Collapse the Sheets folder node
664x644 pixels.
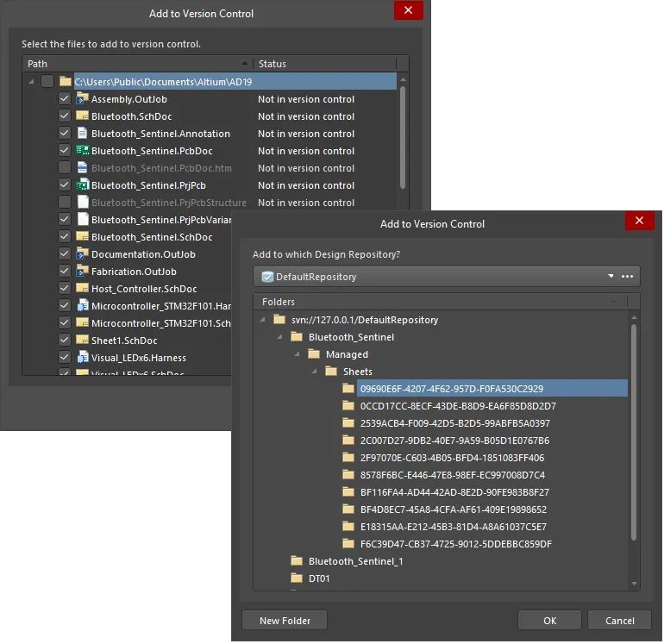click(313, 372)
